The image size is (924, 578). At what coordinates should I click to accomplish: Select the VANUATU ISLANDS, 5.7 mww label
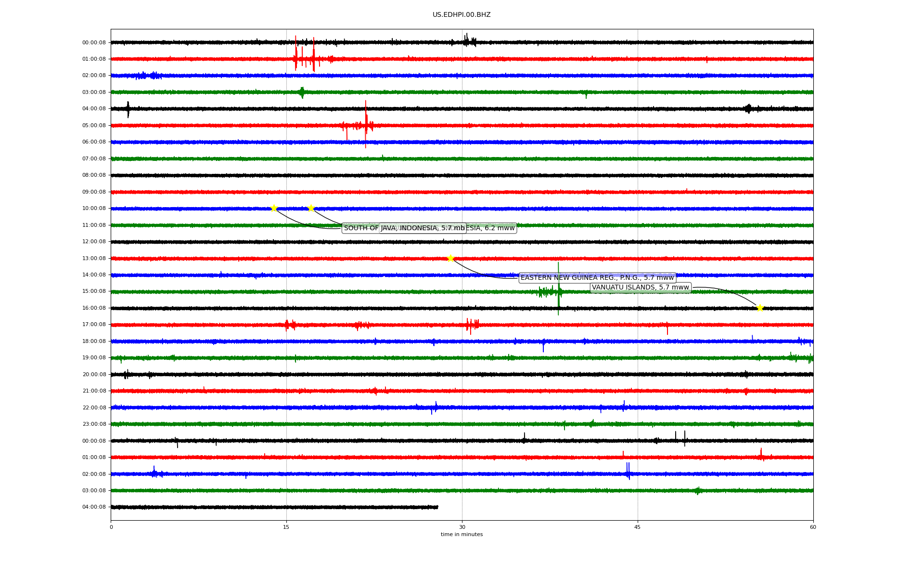pyautogui.click(x=641, y=288)
